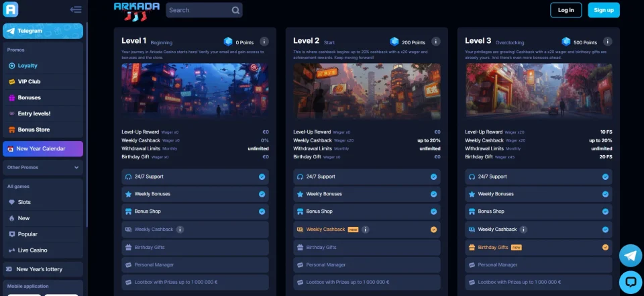Collapse the sidebar with the arrow icon
The height and width of the screenshot is (296, 644).
click(76, 9)
